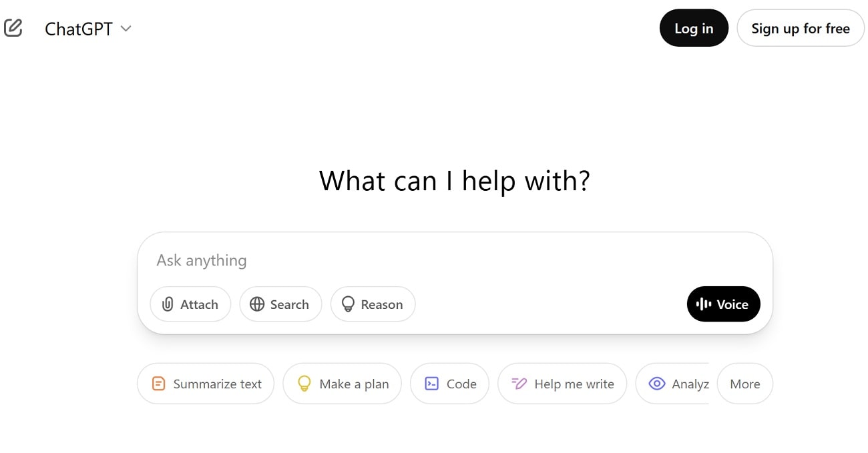Enable Reason mode before asking

373,304
